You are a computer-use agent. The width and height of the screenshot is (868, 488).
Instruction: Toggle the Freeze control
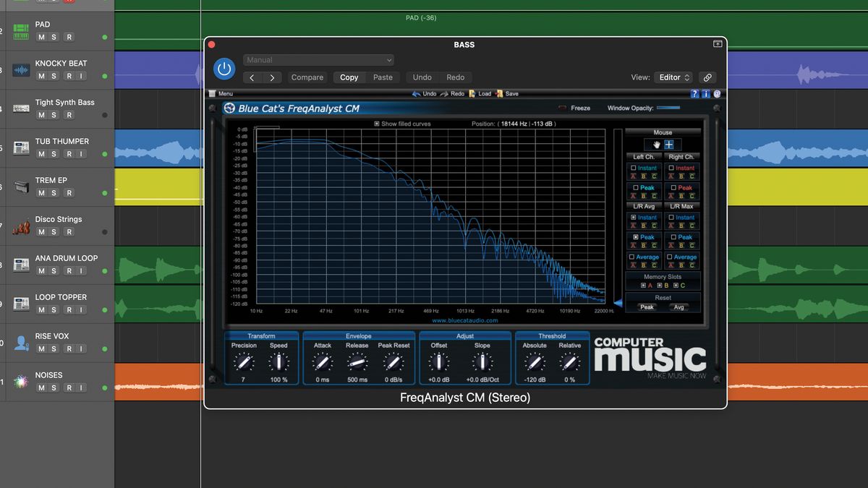[x=561, y=107]
